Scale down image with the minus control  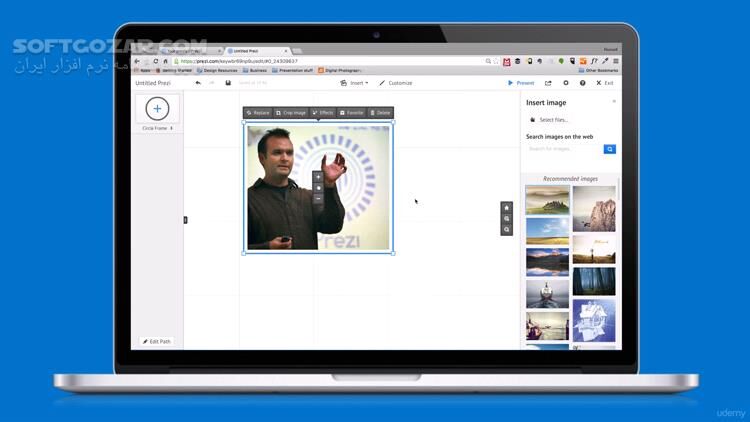tap(318, 199)
